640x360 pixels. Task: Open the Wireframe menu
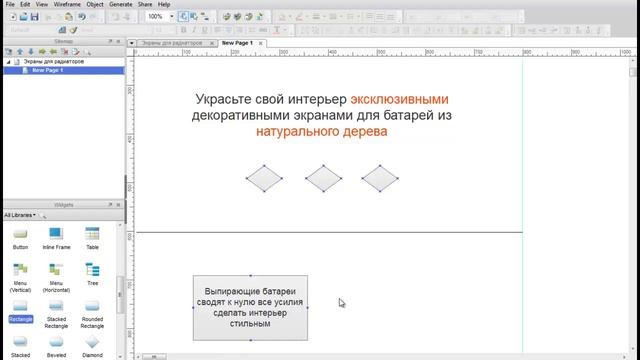coord(67,4)
